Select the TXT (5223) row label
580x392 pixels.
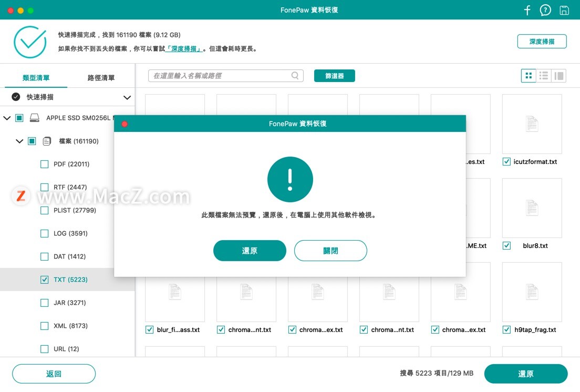[x=70, y=280]
